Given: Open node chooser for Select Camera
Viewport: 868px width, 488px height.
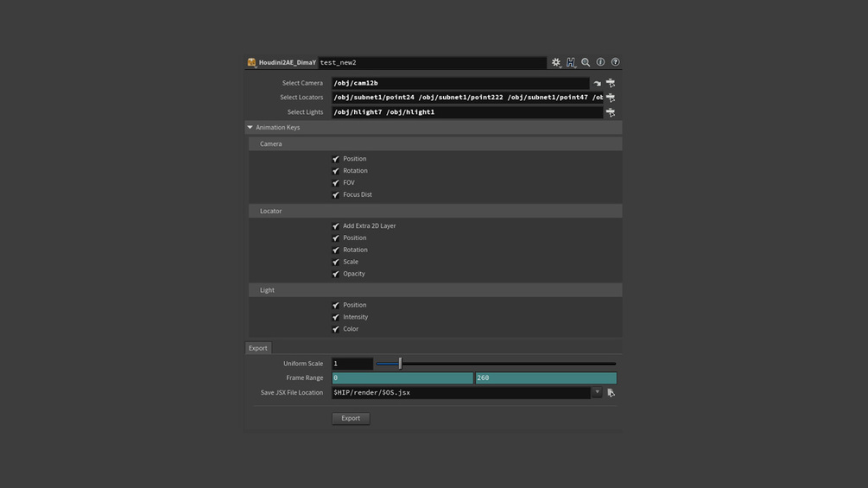Looking at the screenshot, I should tap(611, 83).
